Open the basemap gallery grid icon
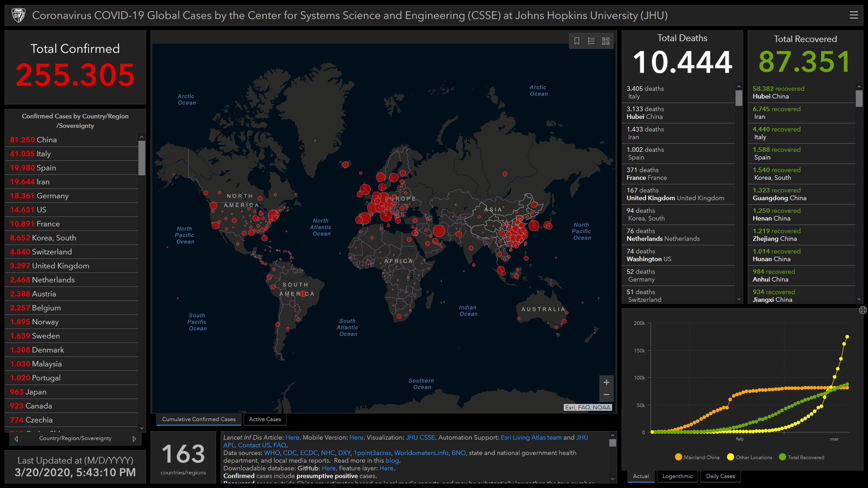 (606, 41)
